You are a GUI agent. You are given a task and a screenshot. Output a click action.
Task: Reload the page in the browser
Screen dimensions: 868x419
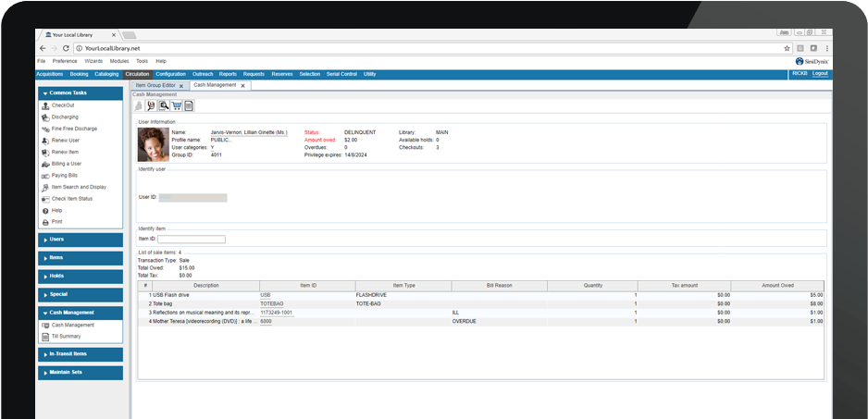coord(66,48)
